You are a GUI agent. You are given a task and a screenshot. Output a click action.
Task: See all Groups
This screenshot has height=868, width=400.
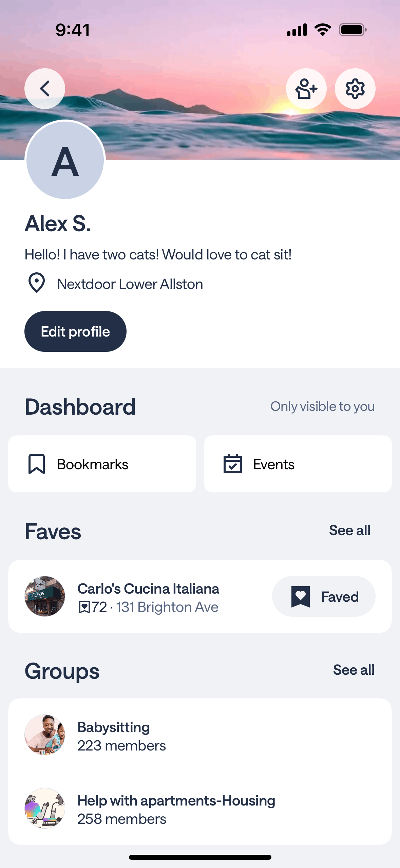pos(354,670)
